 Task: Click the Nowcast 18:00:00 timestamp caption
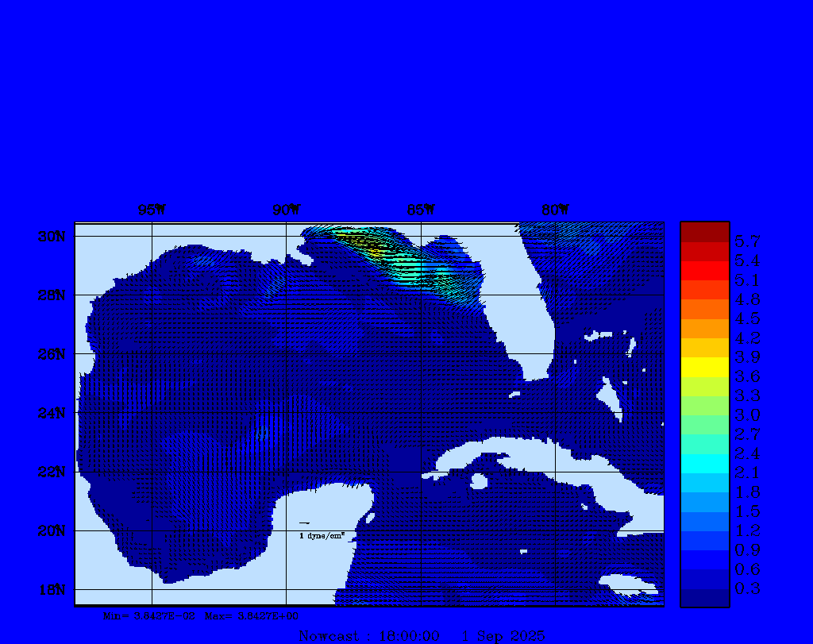(x=422, y=636)
